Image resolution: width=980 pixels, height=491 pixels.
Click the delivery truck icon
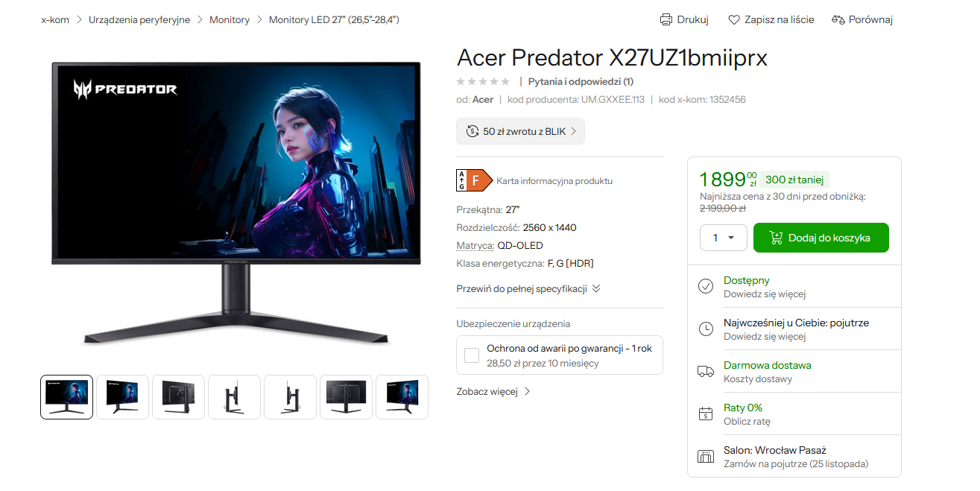(706, 371)
